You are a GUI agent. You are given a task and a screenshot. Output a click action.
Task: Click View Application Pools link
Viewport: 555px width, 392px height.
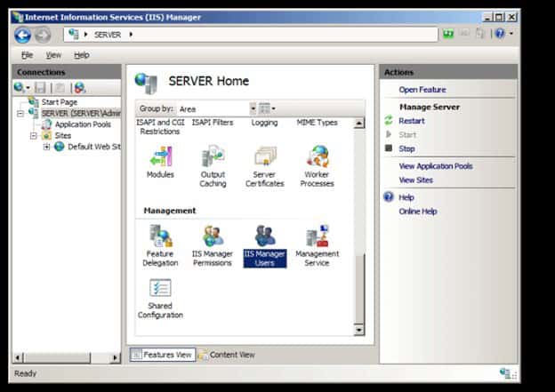point(435,166)
